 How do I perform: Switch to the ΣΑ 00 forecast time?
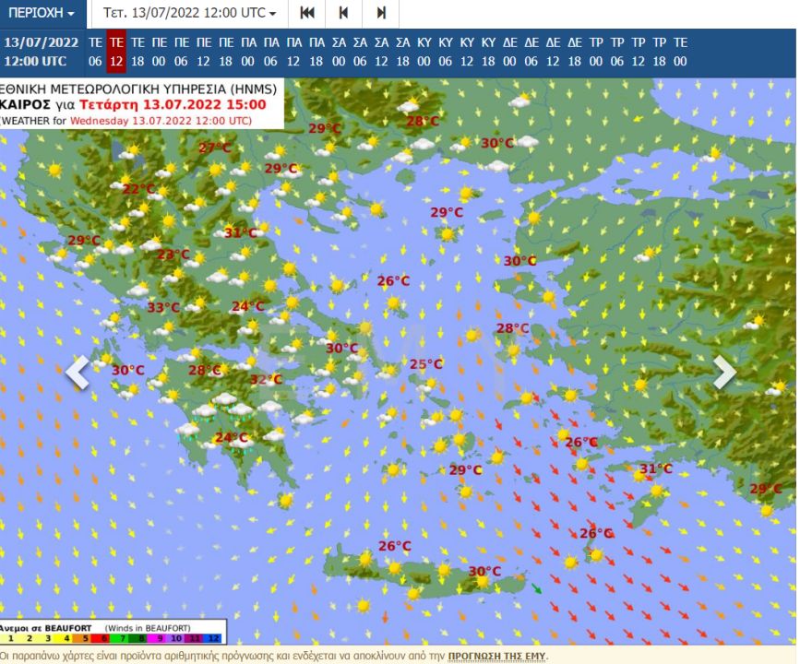[339, 52]
